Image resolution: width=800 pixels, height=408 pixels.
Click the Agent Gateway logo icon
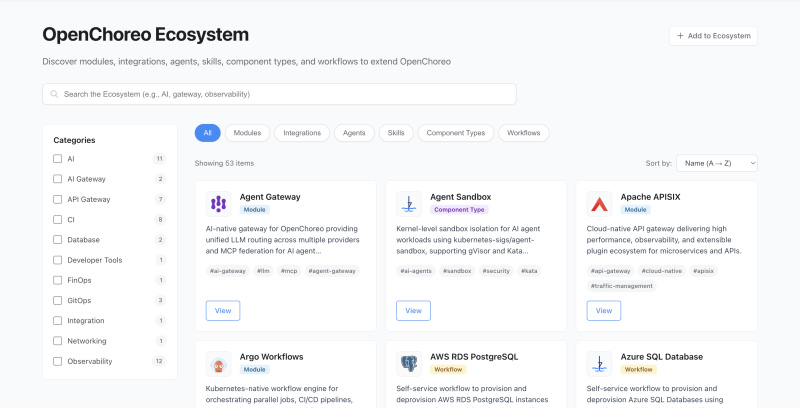point(218,204)
